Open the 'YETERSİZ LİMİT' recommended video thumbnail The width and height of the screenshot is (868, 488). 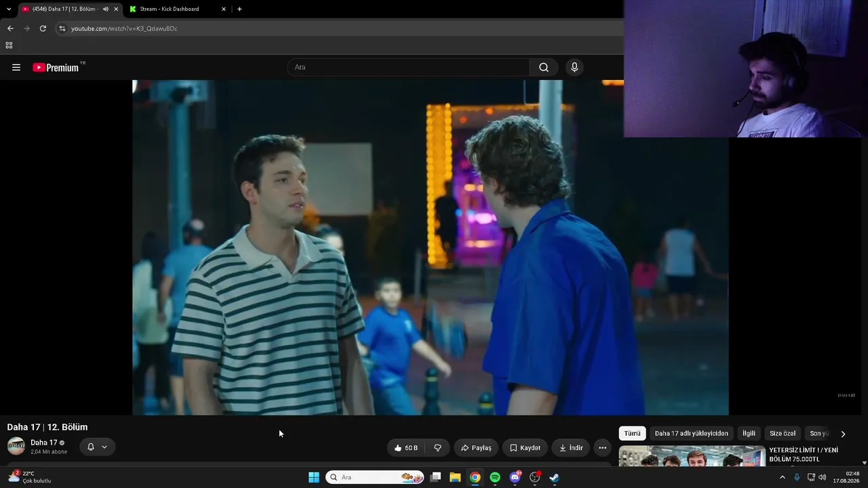pos(692,455)
